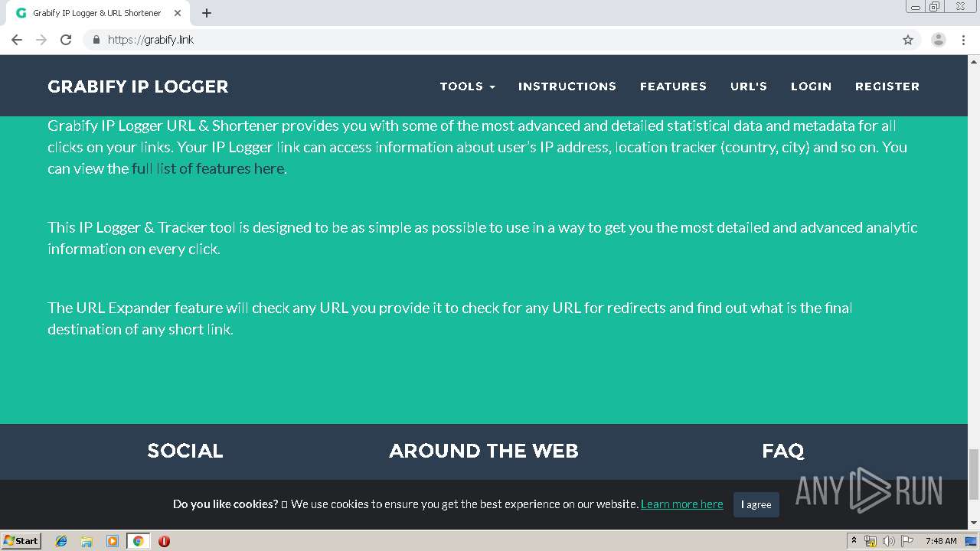Reload the Grabify page
Screen dimensions: 980x551
[x=66, y=40]
